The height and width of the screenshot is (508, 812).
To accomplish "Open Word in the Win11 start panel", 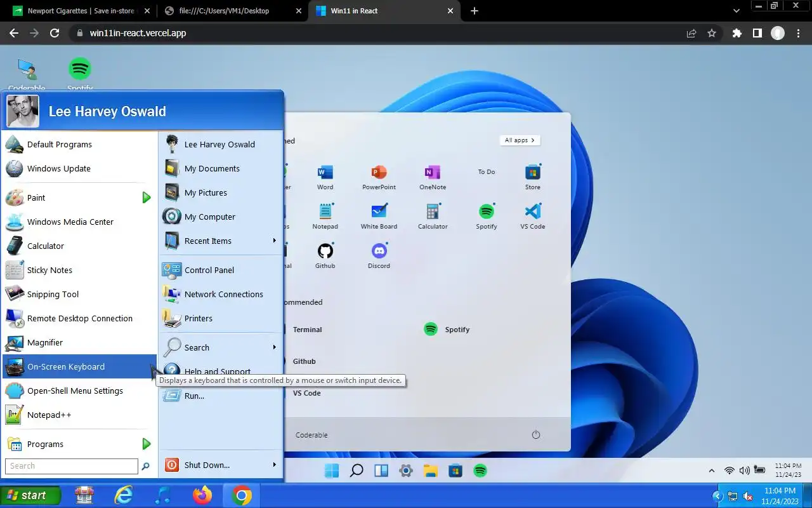I will pos(325,177).
